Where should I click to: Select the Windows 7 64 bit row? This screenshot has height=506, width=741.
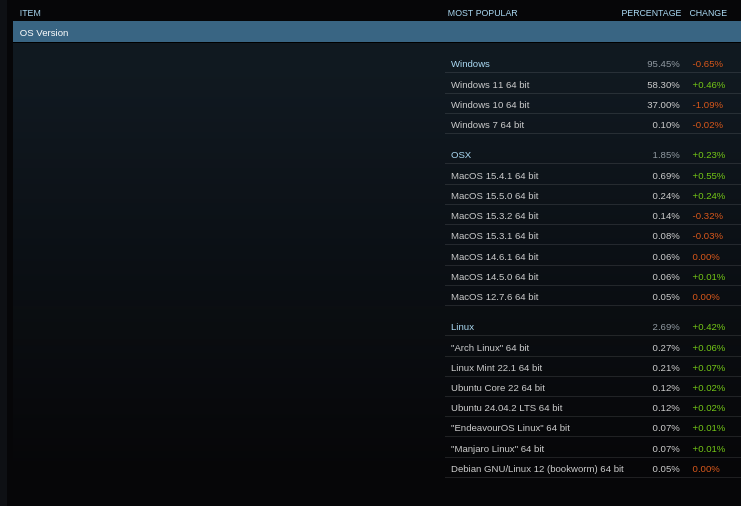(593, 125)
